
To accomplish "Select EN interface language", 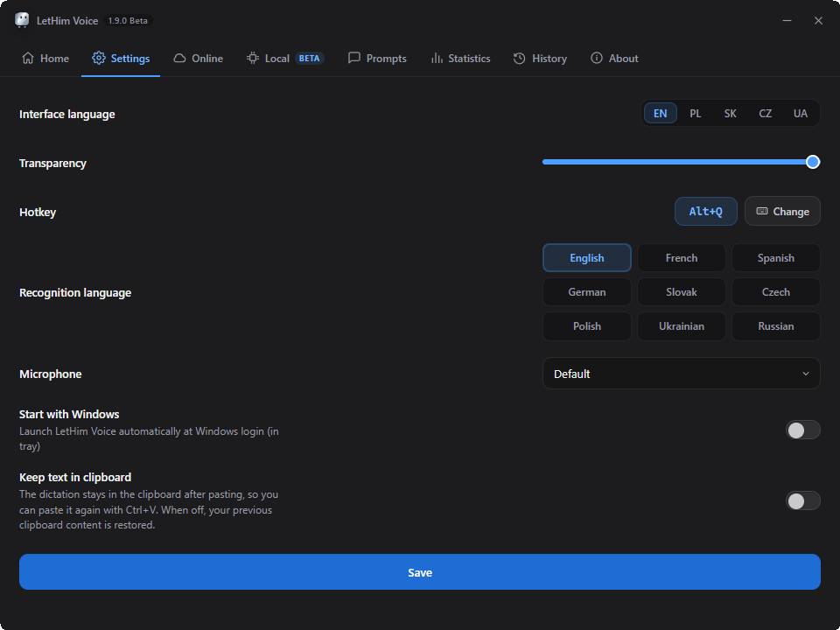I will pyautogui.click(x=660, y=113).
